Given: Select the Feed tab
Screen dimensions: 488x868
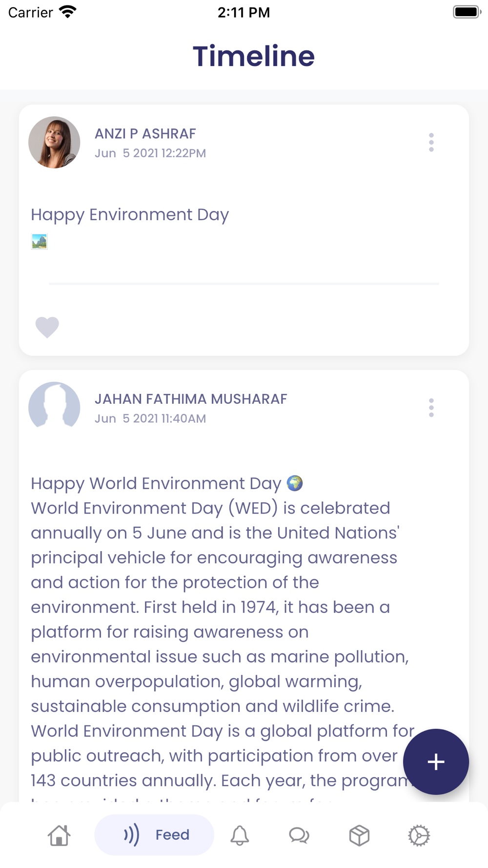Looking at the screenshot, I should (154, 835).
